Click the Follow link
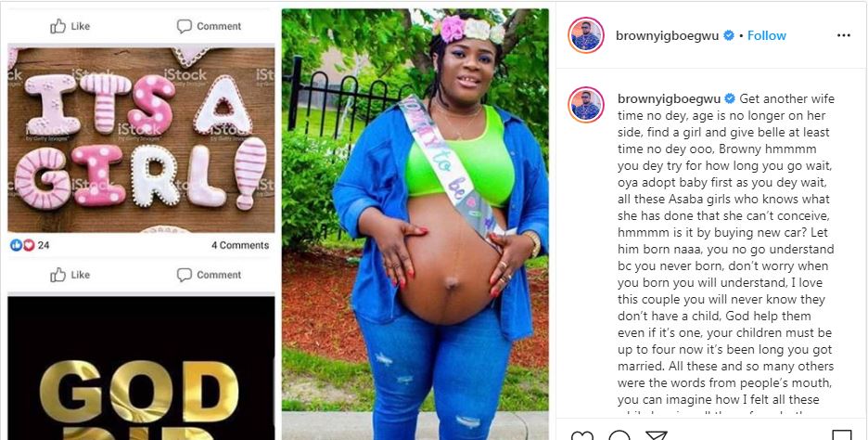This screenshot has height=440, width=868. point(767,35)
